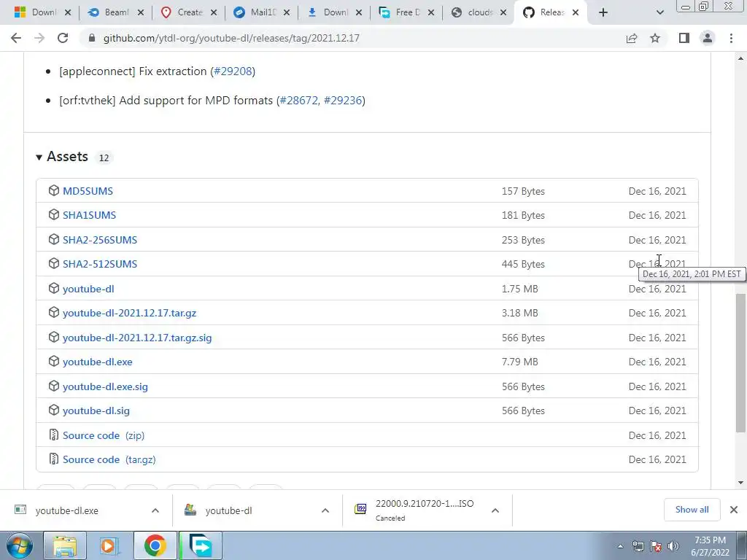
Task: Close the clouds tab
Action: coord(503,12)
